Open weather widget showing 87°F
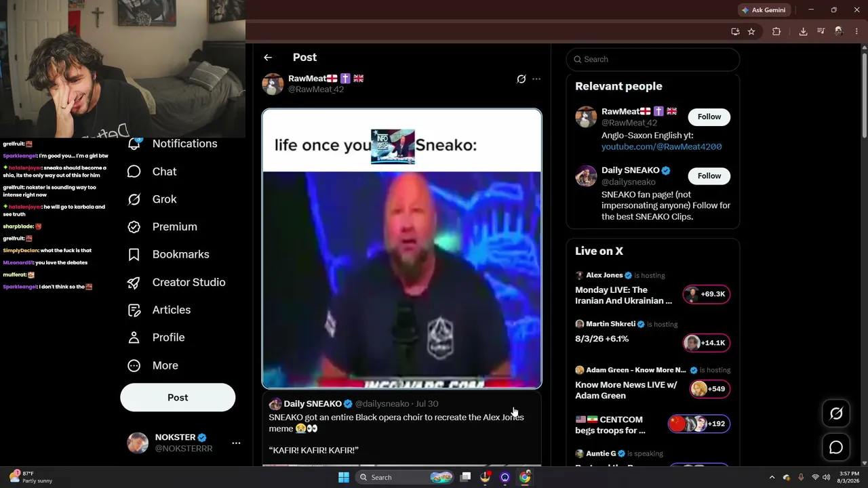 click(31, 477)
